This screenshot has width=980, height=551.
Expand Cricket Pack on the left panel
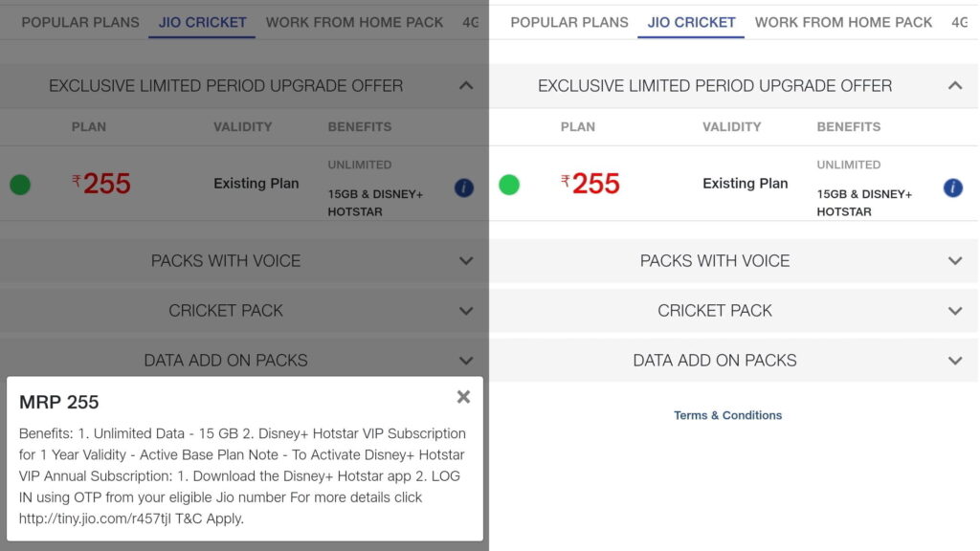pyautogui.click(x=244, y=311)
